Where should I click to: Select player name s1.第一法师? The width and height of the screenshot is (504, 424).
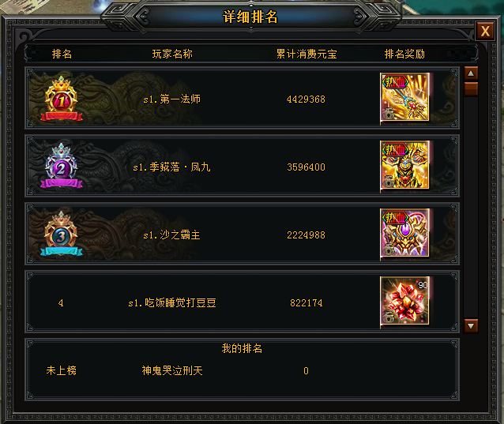click(x=171, y=99)
